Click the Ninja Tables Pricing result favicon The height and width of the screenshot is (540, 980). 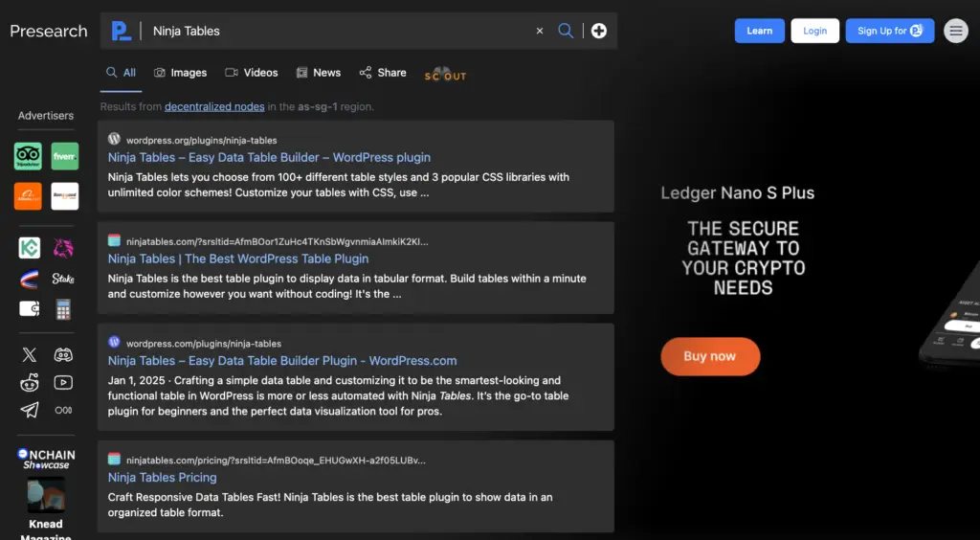point(114,459)
